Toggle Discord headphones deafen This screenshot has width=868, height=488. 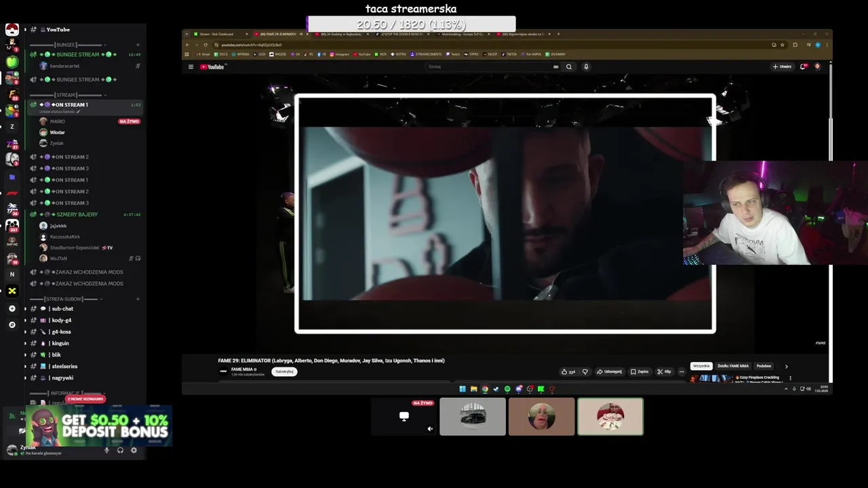(x=120, y=450)
